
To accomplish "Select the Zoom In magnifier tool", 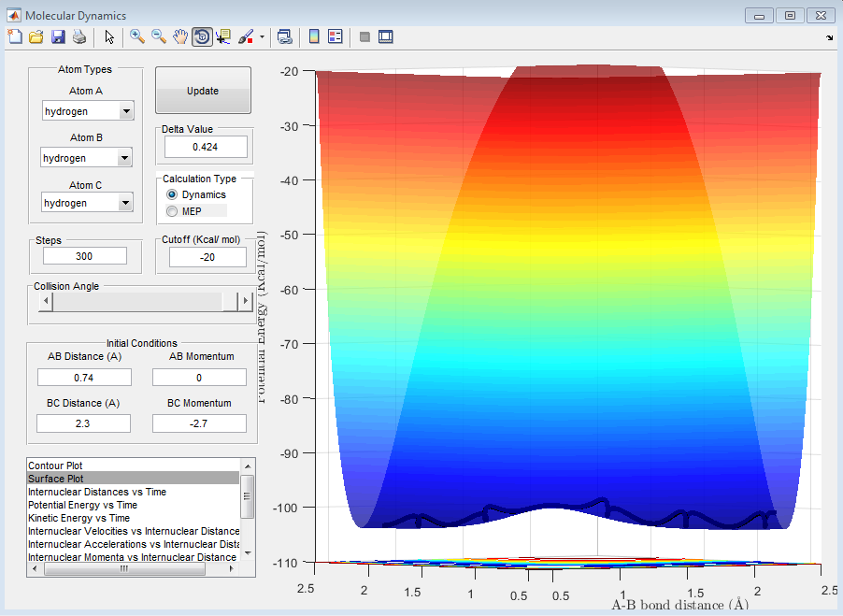I will click(136, 36).
